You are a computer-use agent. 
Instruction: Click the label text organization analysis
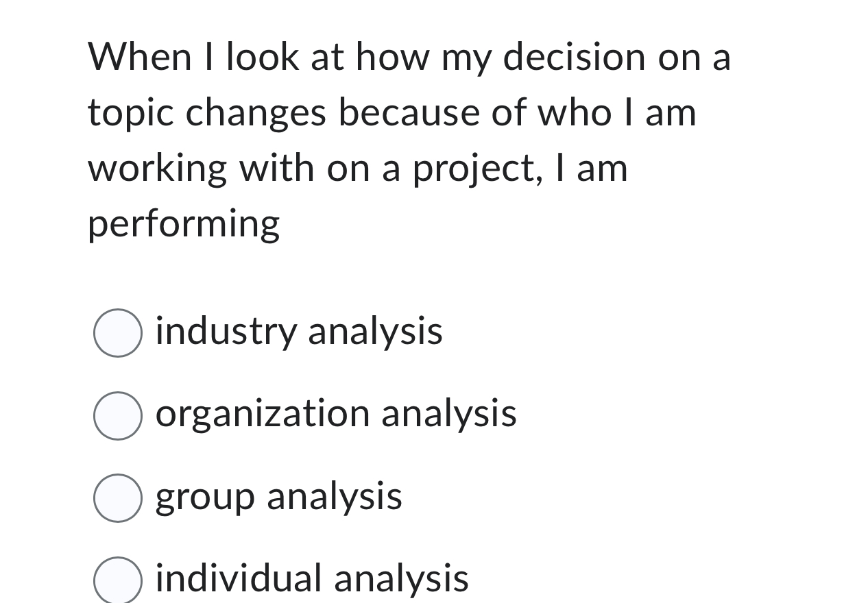click(x=335, y=414)
